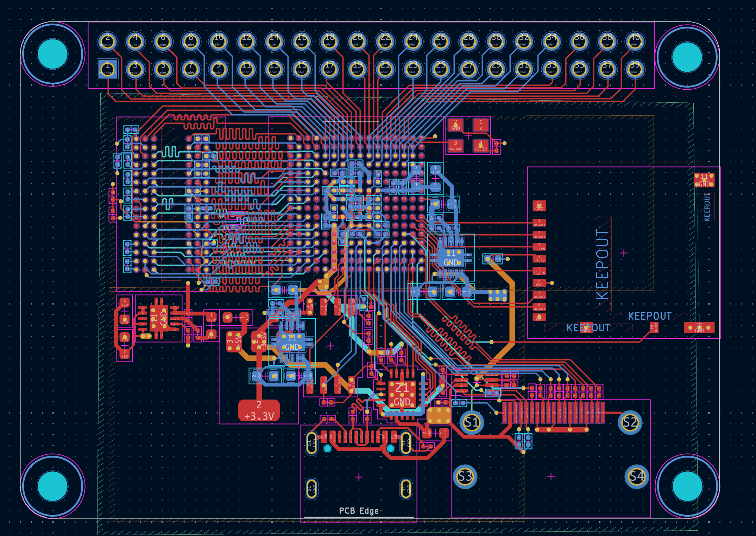Screen dimensions: 756x536
Task: Click top-left cyan mounting hole
Action: tap(52, 54)
